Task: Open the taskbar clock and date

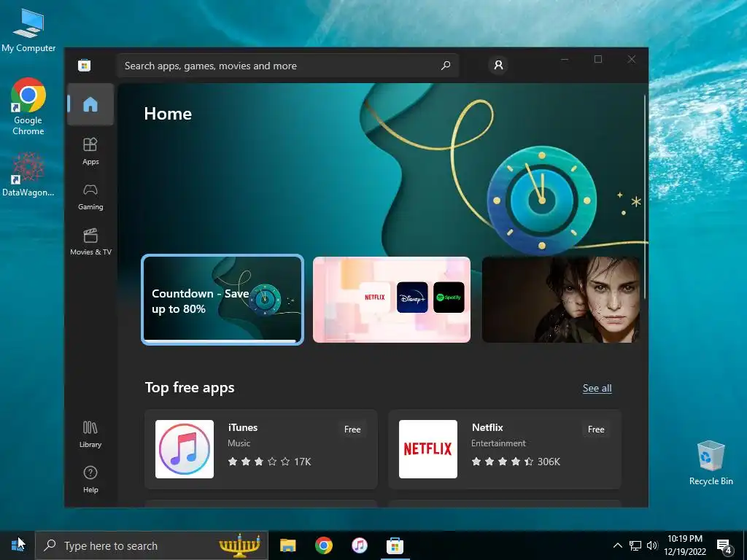Action: point(684,545)
